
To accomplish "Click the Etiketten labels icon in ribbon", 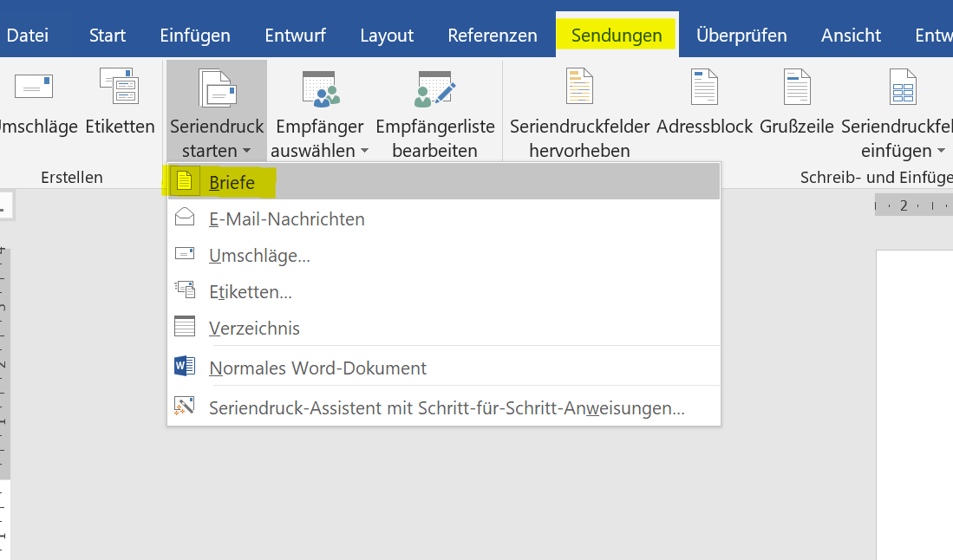I will click(x=120, y=86).
